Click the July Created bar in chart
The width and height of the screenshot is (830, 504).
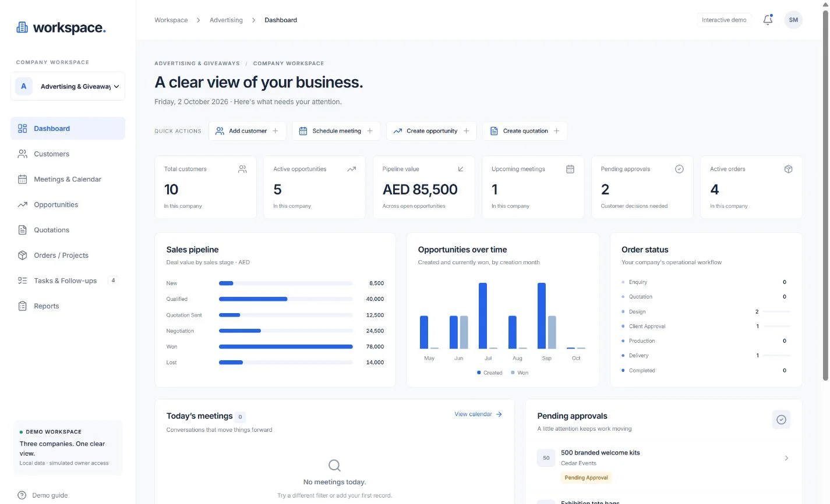click(483, 315)
